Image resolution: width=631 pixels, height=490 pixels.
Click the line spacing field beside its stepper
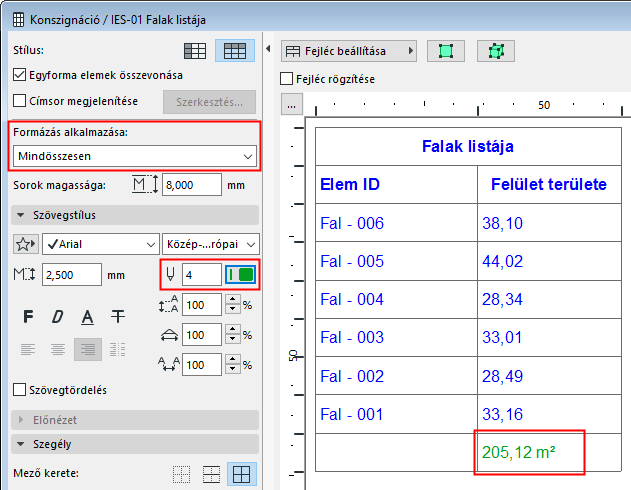(202, 305)
